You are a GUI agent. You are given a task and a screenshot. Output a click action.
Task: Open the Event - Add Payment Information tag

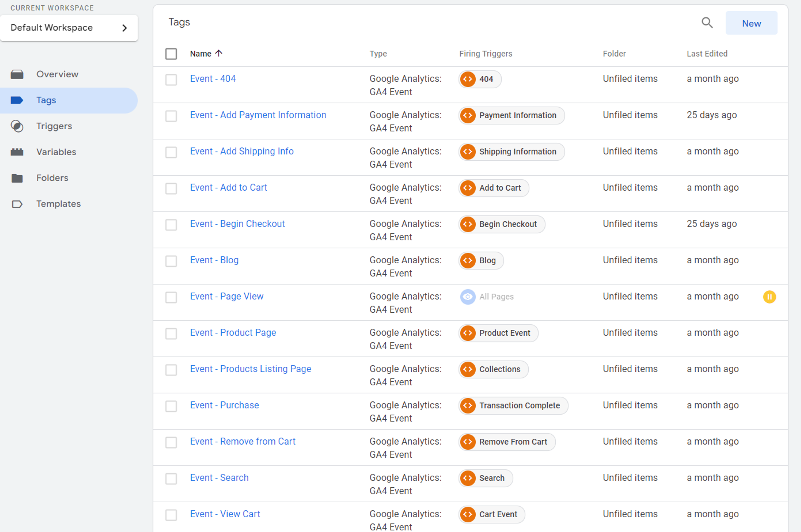(258, 115)
